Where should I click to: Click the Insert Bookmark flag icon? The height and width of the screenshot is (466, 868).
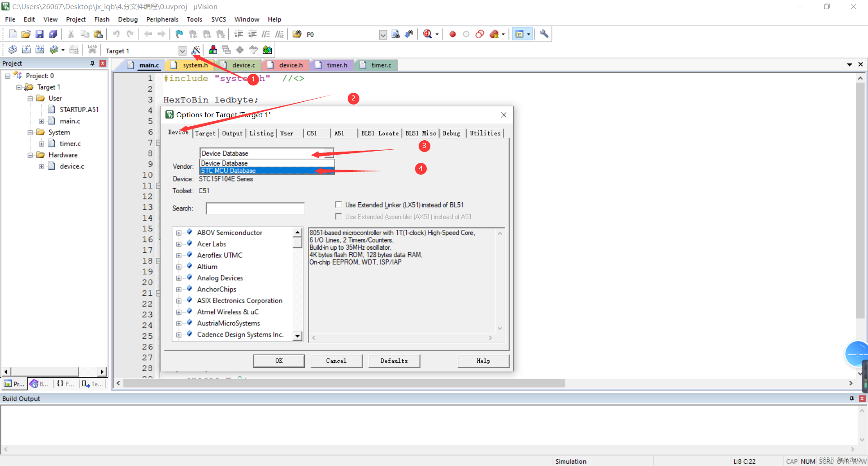179,34
